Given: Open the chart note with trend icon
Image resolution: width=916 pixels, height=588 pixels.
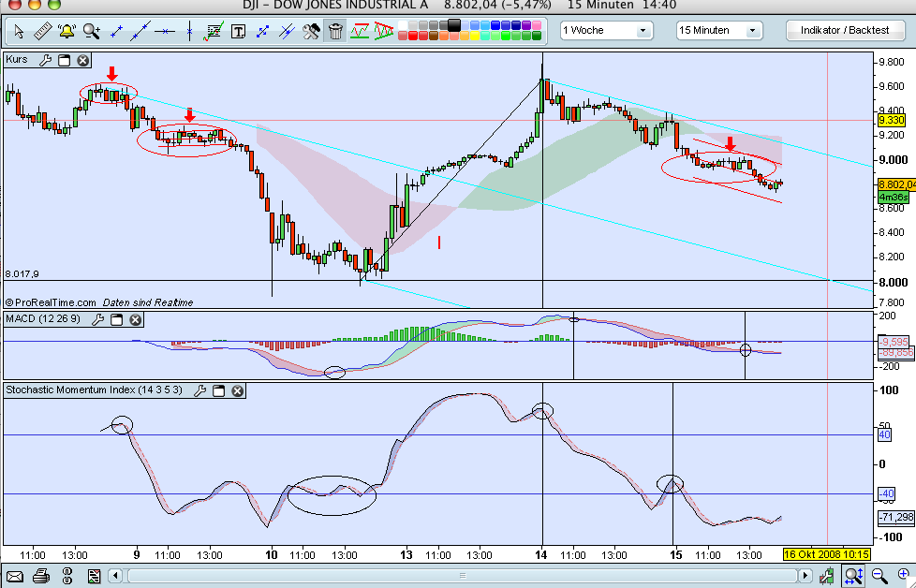Looking at the screenshot, I should coord(214,31).
